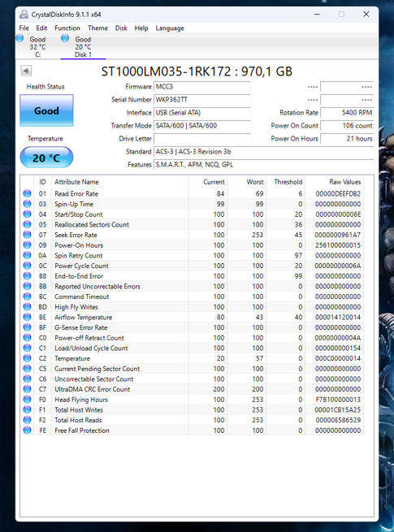Viewport: 394px width, 532px height.
Task: Click the Rotation Rate value 5400 RPM
Action: (347, 112)
